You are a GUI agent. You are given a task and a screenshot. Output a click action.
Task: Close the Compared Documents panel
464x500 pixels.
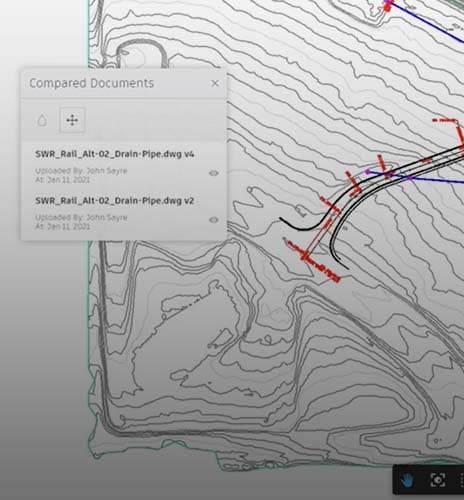[x=215, y=83]
